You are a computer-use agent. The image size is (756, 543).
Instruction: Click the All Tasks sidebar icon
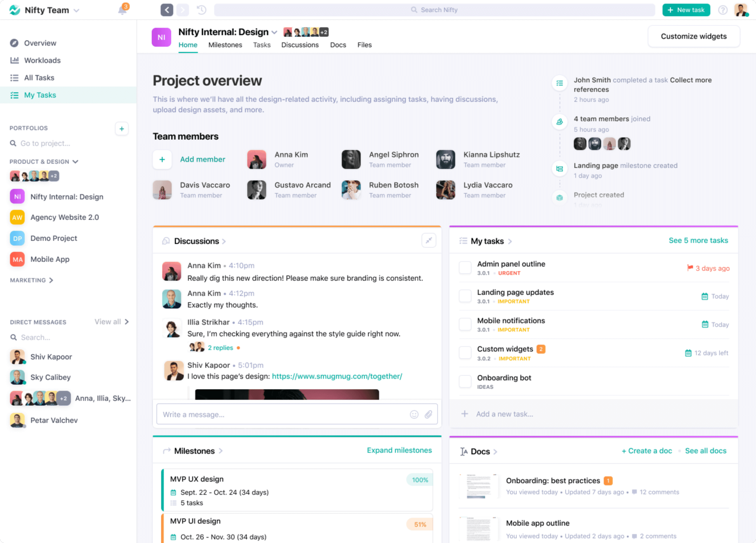14,77
